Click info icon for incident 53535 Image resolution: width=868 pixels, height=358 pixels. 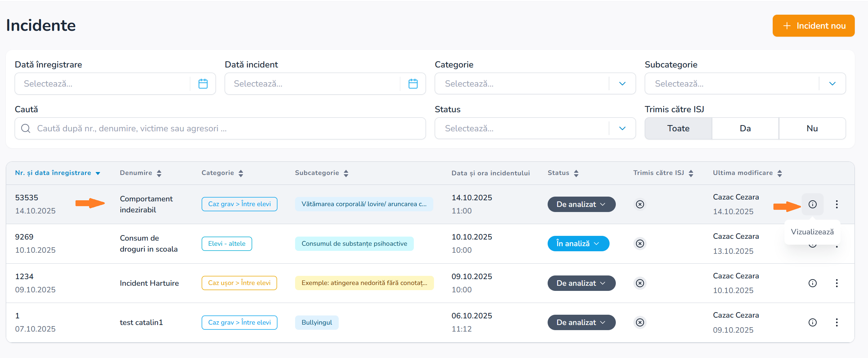[812, 204]
